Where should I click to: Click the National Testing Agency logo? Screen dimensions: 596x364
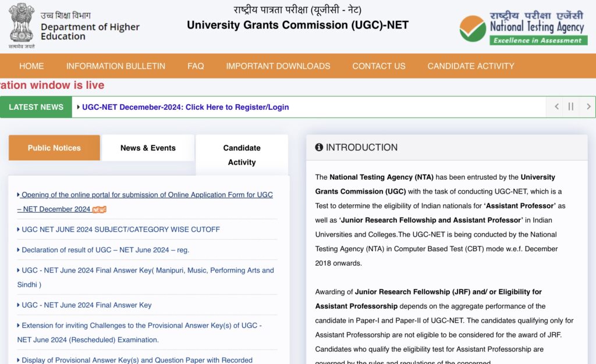coord(523,28)
